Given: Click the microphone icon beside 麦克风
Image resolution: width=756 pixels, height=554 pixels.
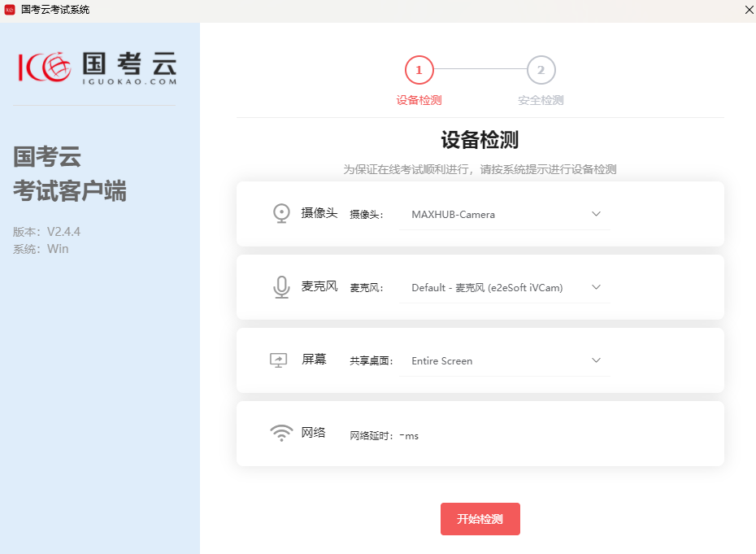Looking at the screenshot, I should (x=281, y=287).
